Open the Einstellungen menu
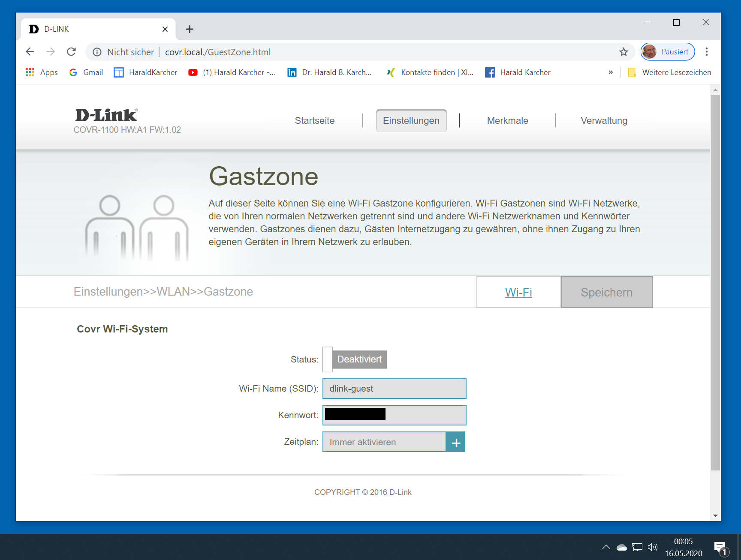 point(411,121)
